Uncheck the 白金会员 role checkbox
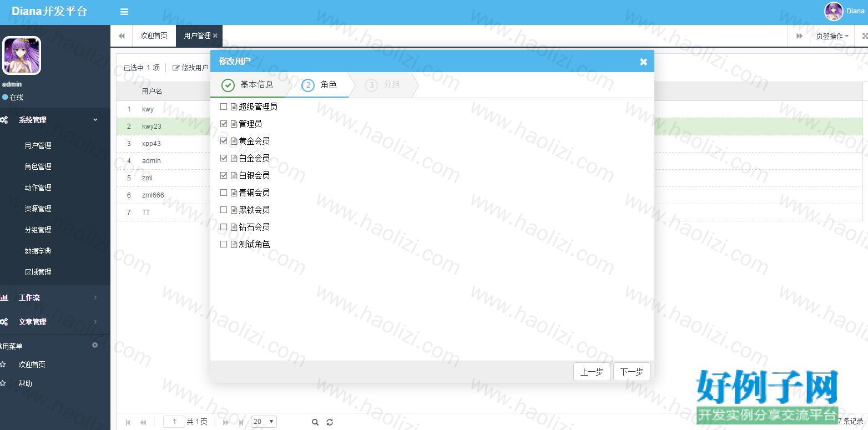This screenshot has height=430, width=868. point(224,158)
